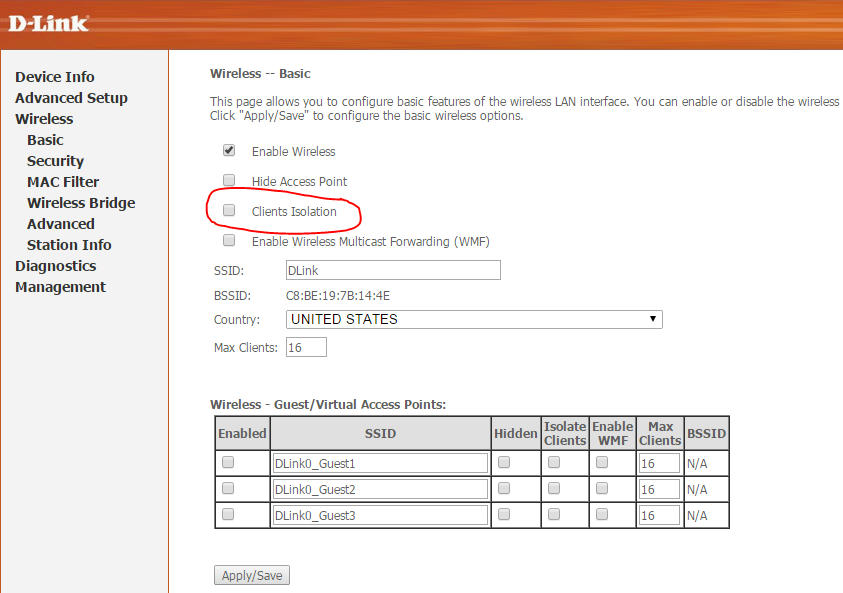This screenshot has width=843, height=593.
Task: Open Device Info in the sidebar
Action: click(x=55, y=77)
